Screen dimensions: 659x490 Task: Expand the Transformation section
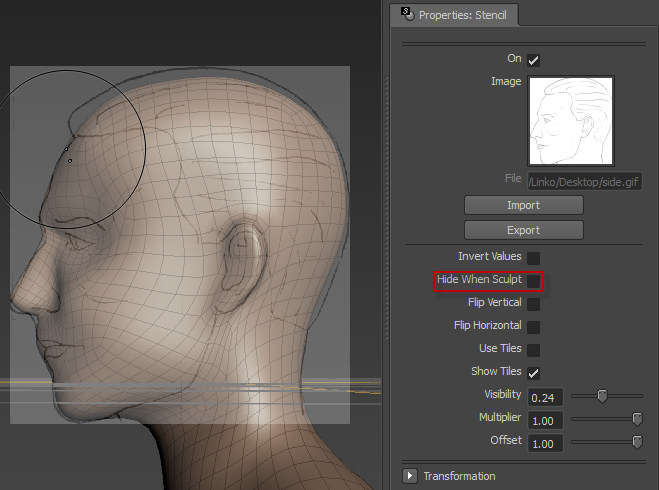pyautogui.click(x=410, y=476)
